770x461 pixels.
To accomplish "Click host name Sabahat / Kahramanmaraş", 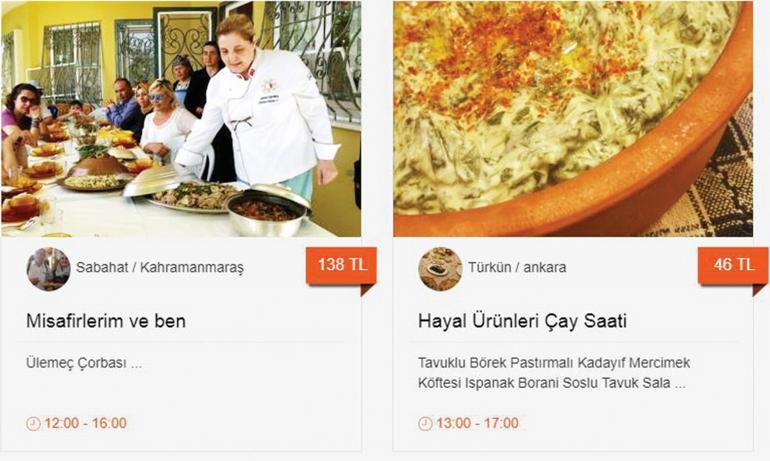I will pyautogui.click(x=160, y=268).
